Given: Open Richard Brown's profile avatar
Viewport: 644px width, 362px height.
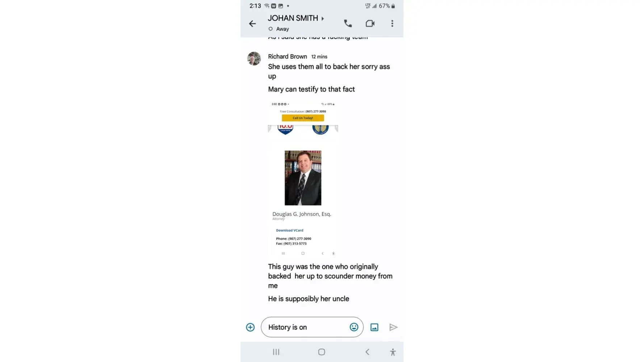Looking at the screenshot, I should tap(254, 59).
